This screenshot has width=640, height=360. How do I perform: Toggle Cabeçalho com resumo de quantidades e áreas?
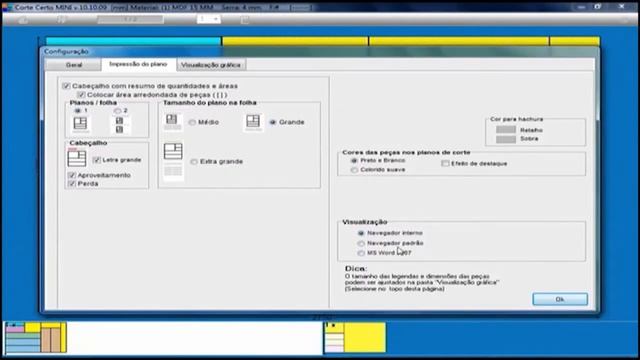66,86
